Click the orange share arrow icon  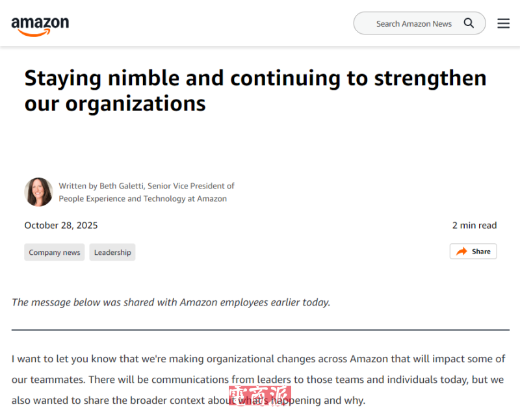(461, 252)
